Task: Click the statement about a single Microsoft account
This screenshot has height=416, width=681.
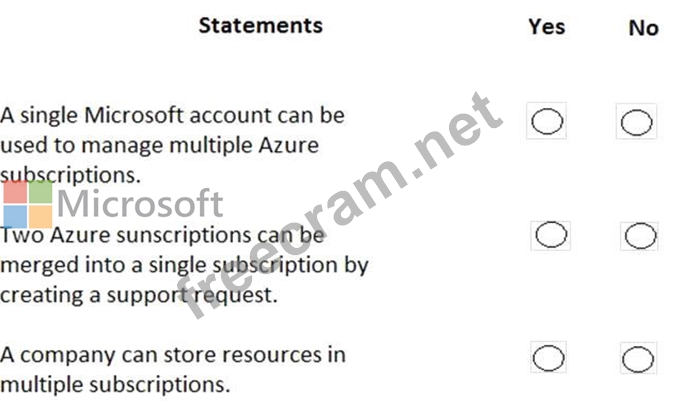Action: click(172, 144)
